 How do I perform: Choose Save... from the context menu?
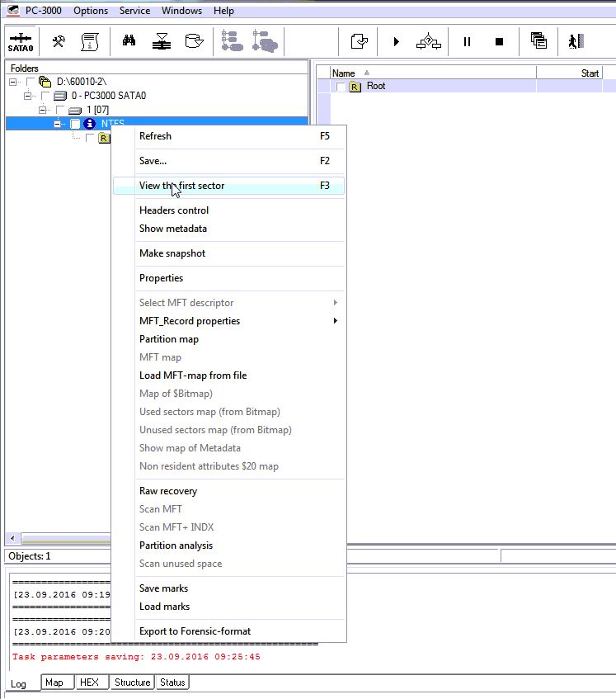tap(228, 160)
